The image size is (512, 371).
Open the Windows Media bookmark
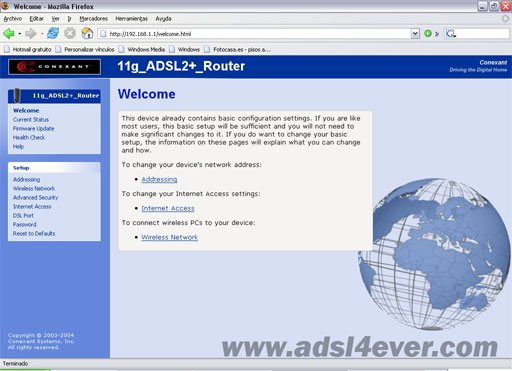(142, 50)
